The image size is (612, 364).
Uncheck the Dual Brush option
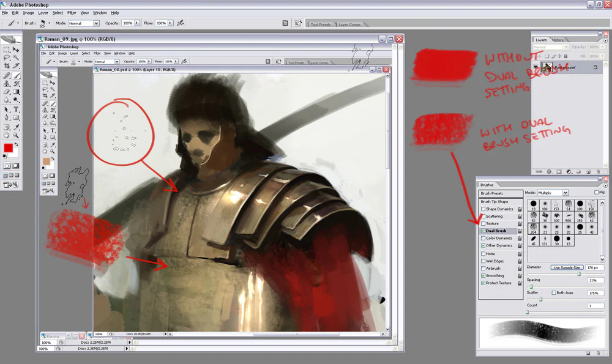coord(483,231)
